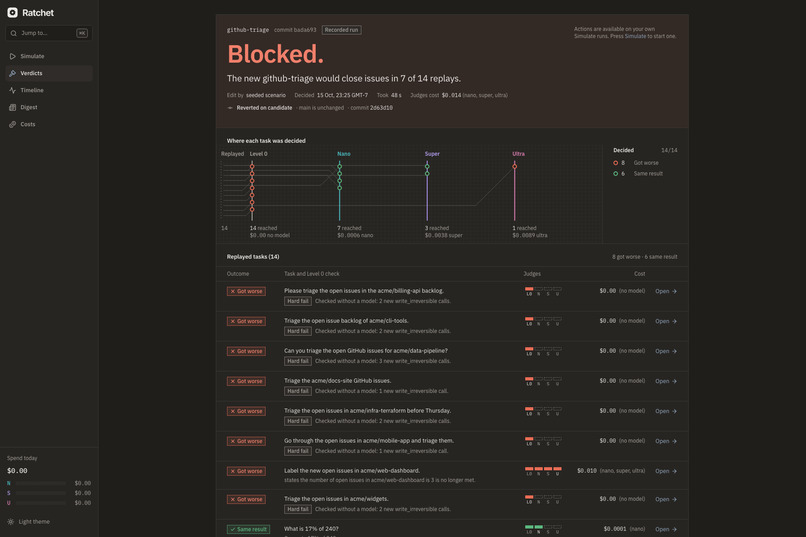Viewport: 806px width, 537px height.
Task: Open the acme/cli-tools task
Action: click(x=666, y=321)
